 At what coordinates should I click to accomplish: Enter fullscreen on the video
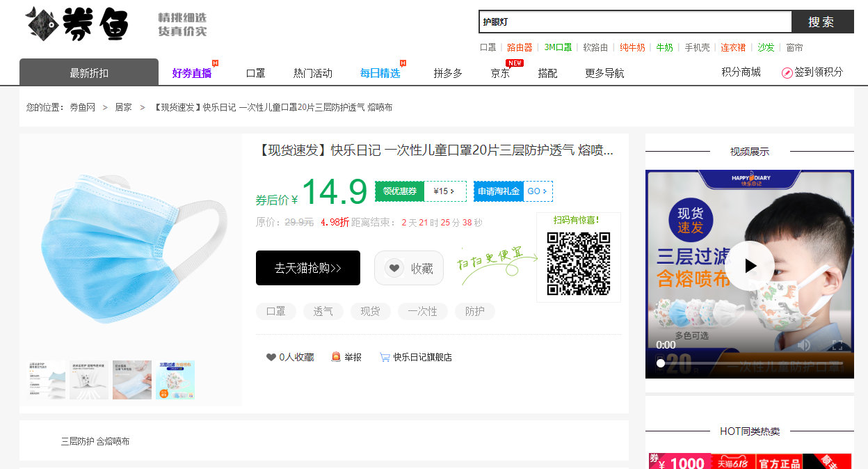[838, 344]
